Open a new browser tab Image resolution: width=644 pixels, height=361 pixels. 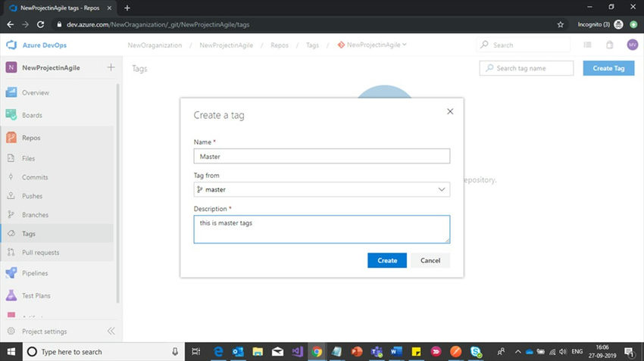[127, 8]
